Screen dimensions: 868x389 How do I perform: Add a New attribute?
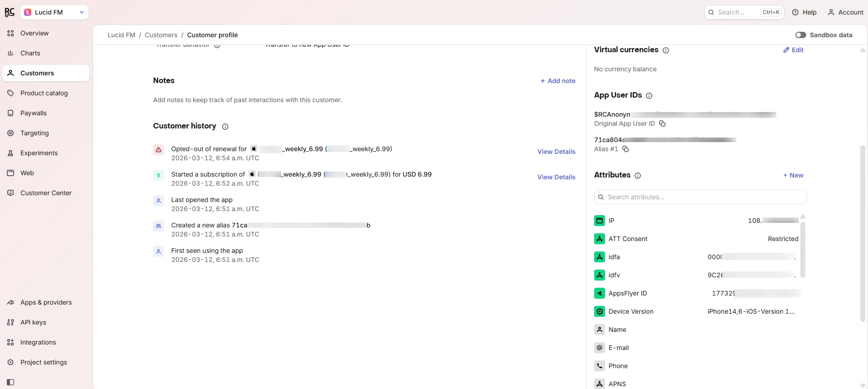793,175
